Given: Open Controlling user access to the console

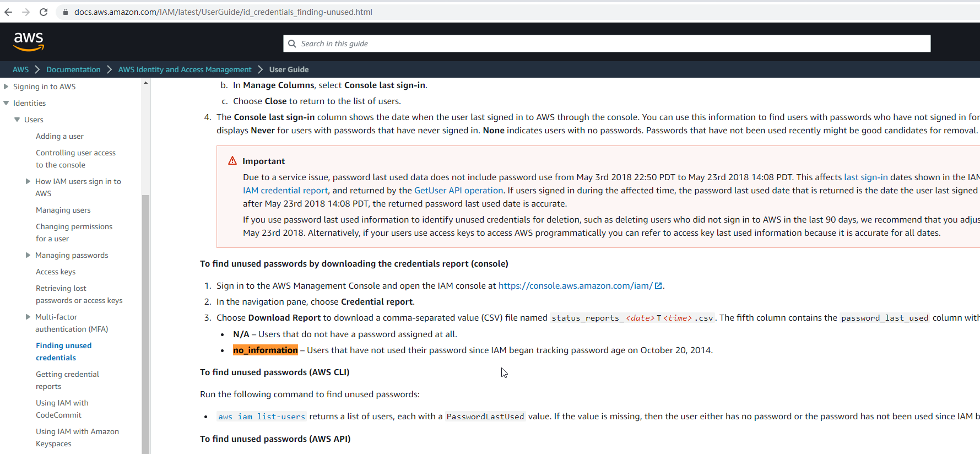Looking at the screenshot, I should click(x=75, y=159).
